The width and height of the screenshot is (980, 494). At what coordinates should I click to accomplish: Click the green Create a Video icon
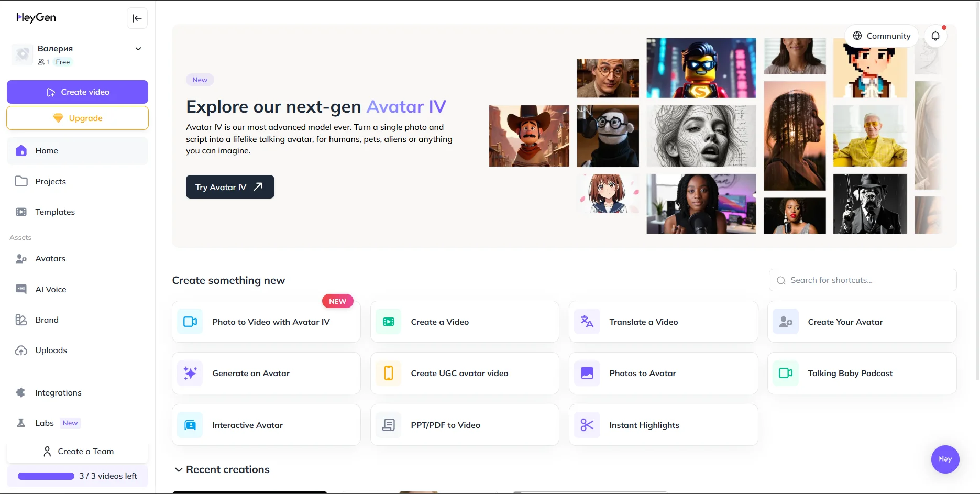[389, 322]
